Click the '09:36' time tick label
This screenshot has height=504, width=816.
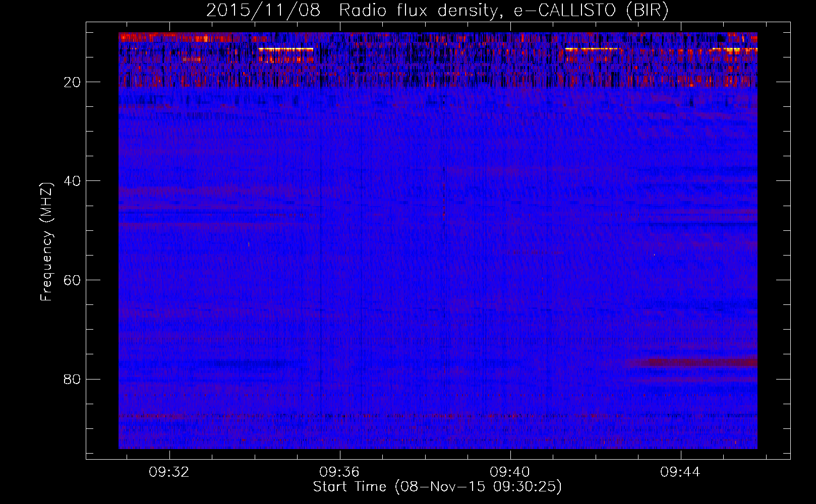coord(339,472)
